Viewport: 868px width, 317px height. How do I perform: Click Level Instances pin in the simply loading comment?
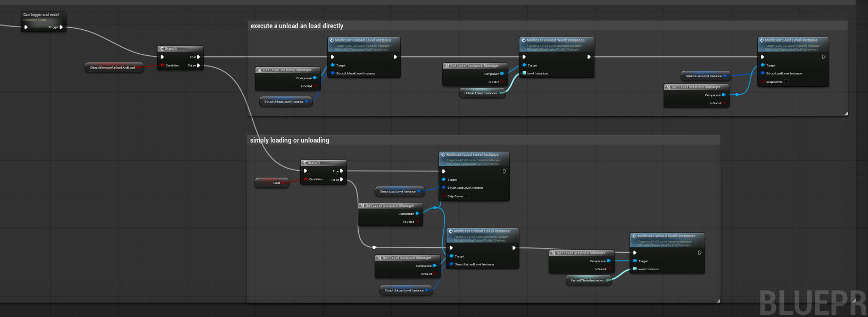click(635, 269)
